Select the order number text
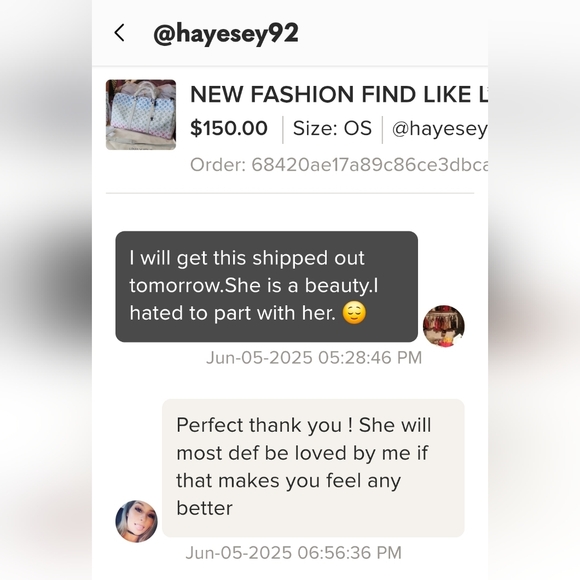The height and width of the screenshot is (580, 580). tap(339, 164)
